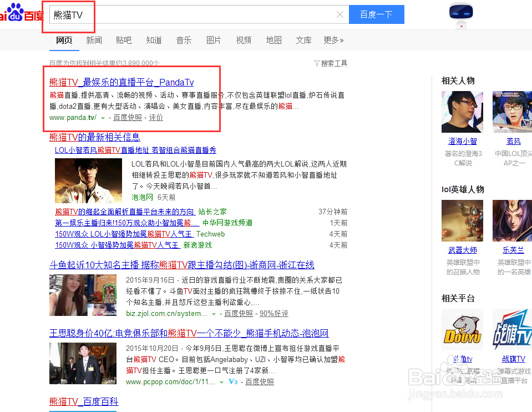Open the 熊猫TV_百度百科 result

(x=84, y=401)
